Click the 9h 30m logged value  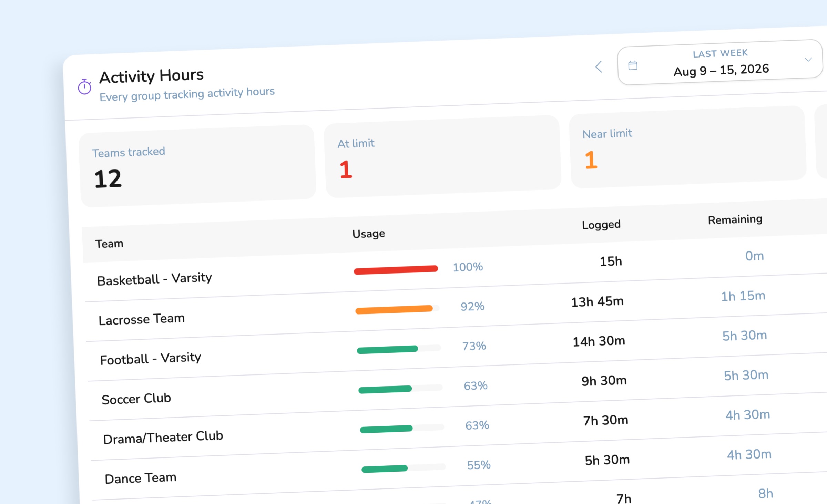pos(604,381)
